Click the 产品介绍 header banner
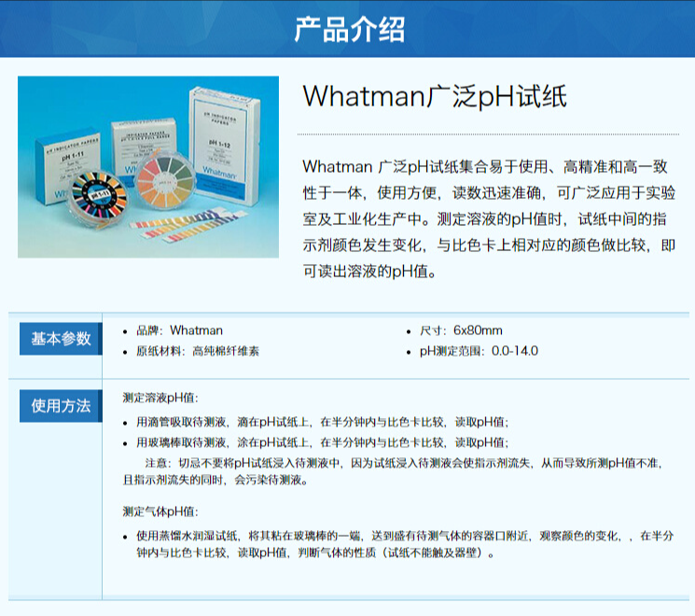695x616 pixels. tap(347, 28)
